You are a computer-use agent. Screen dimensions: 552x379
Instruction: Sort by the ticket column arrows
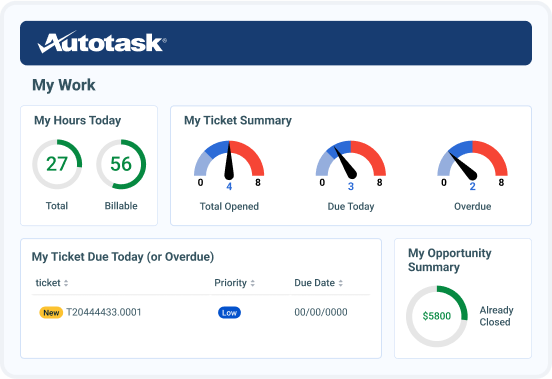(x=66, y=283)
